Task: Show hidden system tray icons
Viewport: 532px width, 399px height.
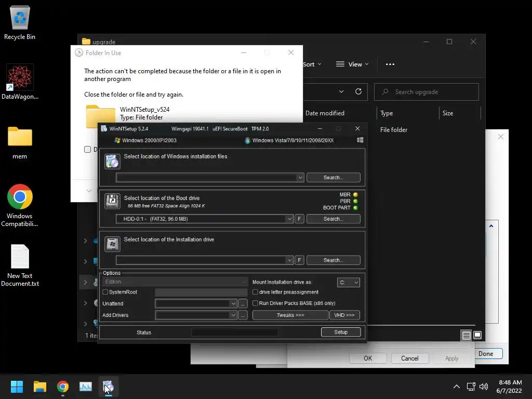Action: [x=457, y=387]
